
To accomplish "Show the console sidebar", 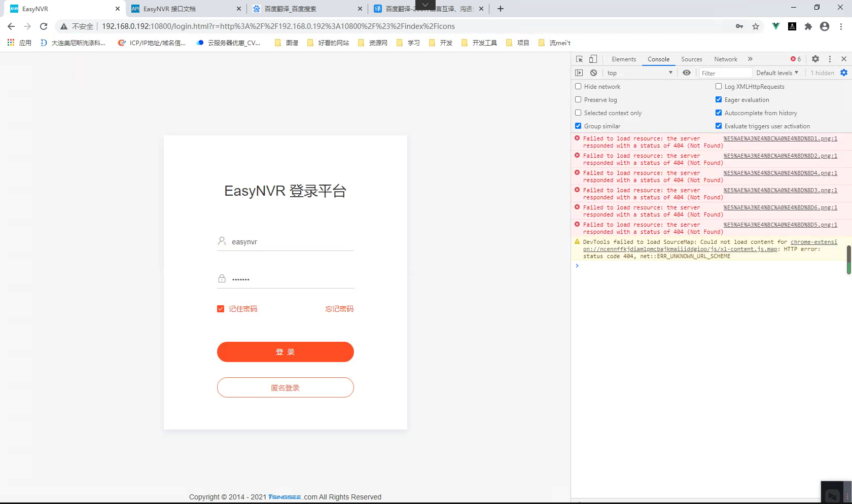I will pyautogui.click(x=579, y=73).
